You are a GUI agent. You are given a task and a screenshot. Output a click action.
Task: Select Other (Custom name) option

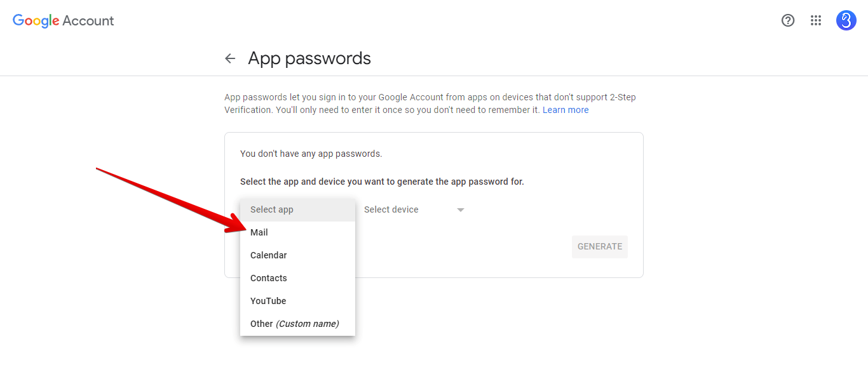[297, 324]
